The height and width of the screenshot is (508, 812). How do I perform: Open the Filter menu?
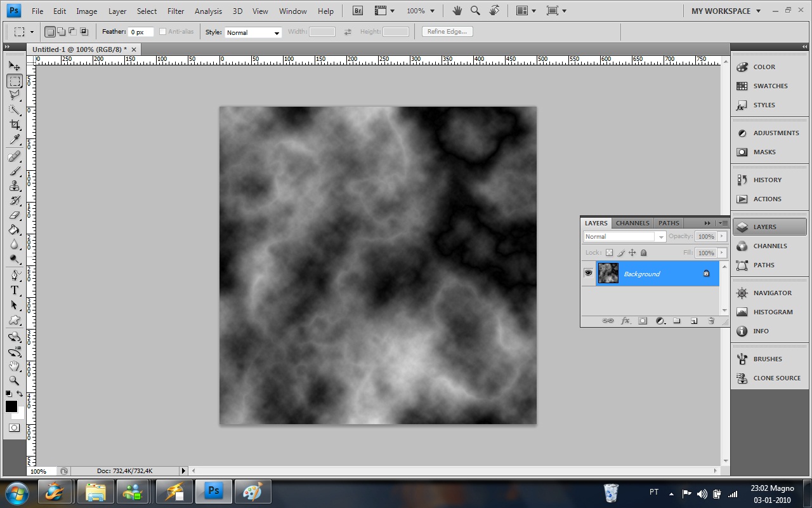(x=176, y=11)
